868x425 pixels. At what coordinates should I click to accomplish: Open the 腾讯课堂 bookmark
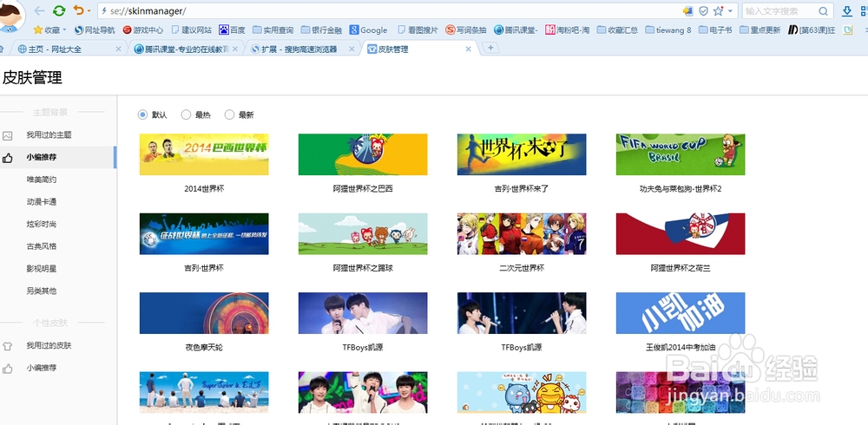pyautogui.click(x=516, y=29)
